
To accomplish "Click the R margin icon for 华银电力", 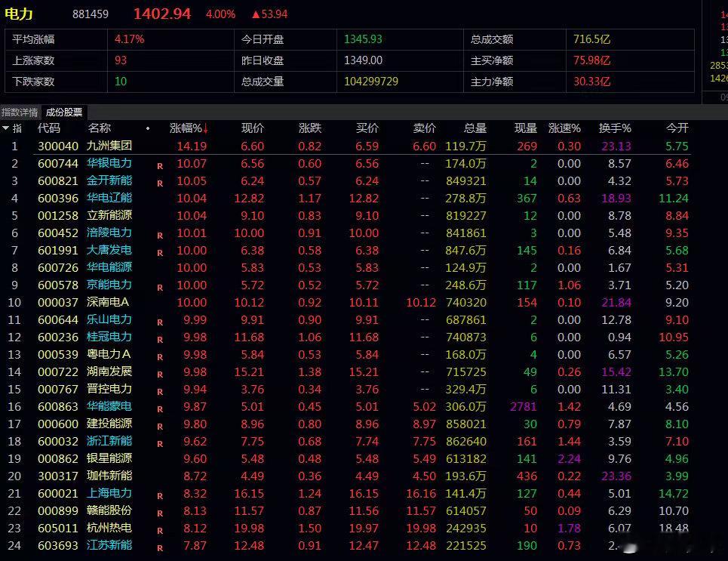I will click(x=160, y=166).
